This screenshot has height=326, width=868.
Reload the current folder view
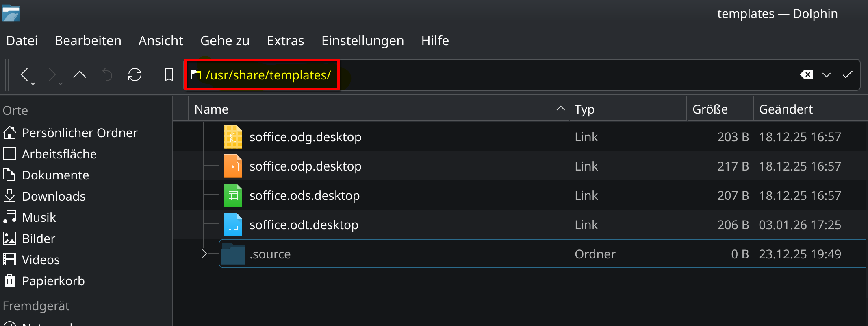pos(135,74)
